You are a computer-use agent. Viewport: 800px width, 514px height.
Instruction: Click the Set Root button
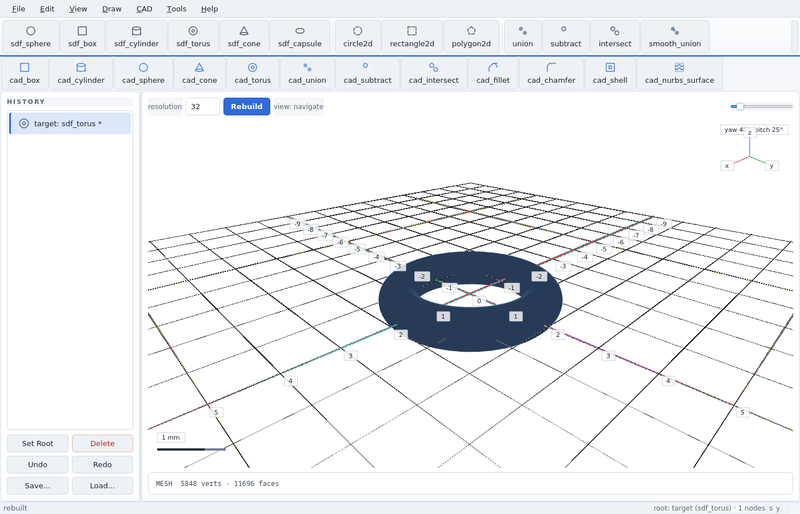tap(38, 444)
